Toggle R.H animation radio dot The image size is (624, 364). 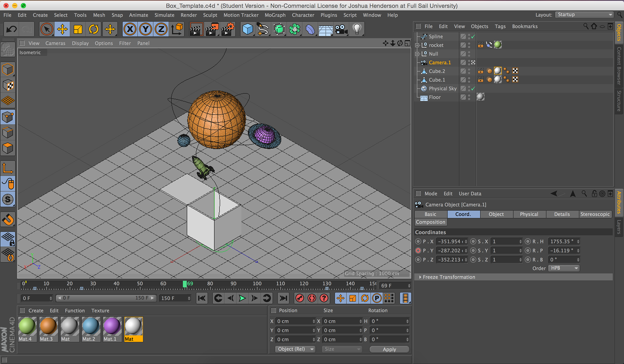528,241
